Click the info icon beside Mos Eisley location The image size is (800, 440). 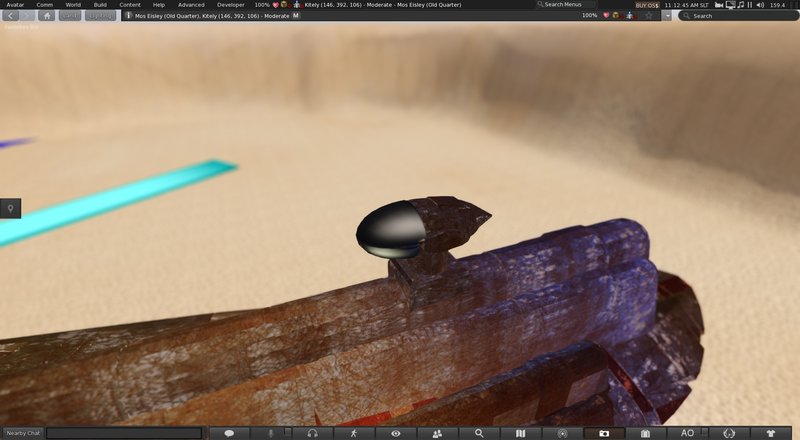coord(129,16)
